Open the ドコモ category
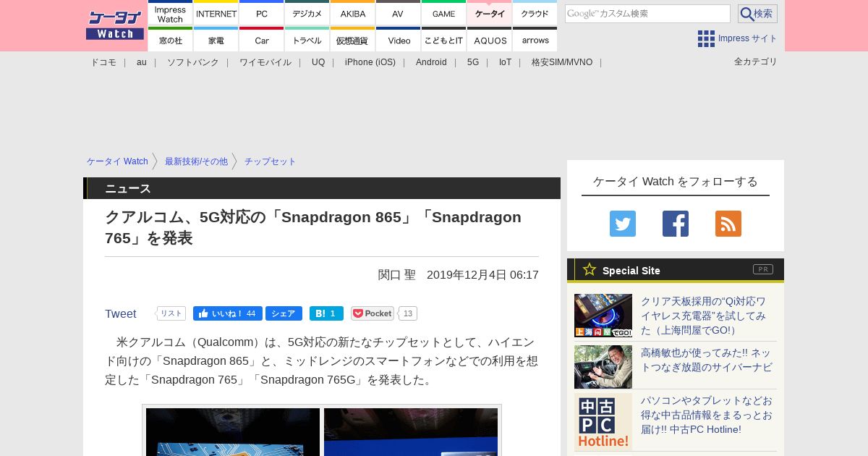The width and height of the screenshot is (868, 456). 103,62
